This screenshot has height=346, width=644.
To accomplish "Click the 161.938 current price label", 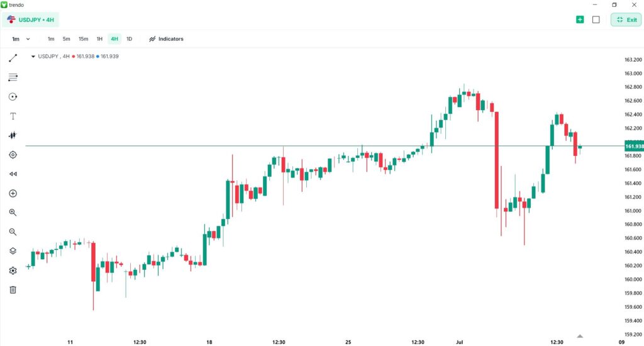I will coord(634,147).
